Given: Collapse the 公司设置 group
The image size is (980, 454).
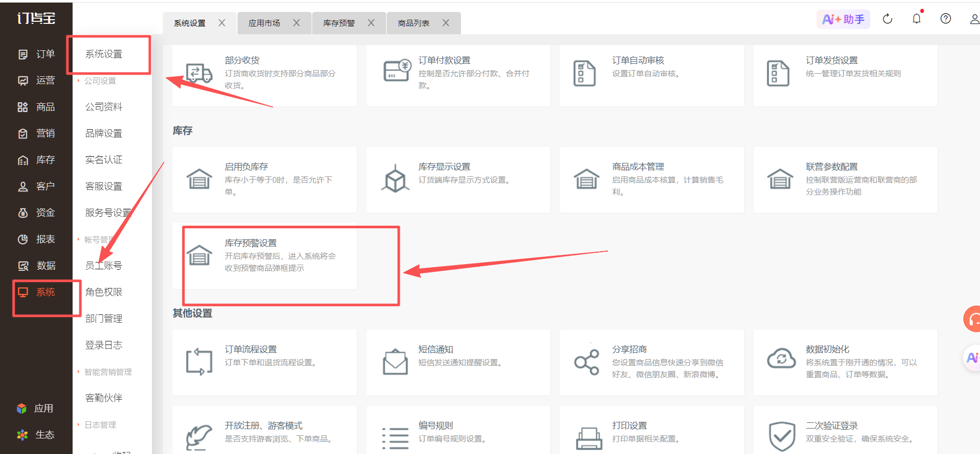Looking at the screenshot, I should [97, 81].
